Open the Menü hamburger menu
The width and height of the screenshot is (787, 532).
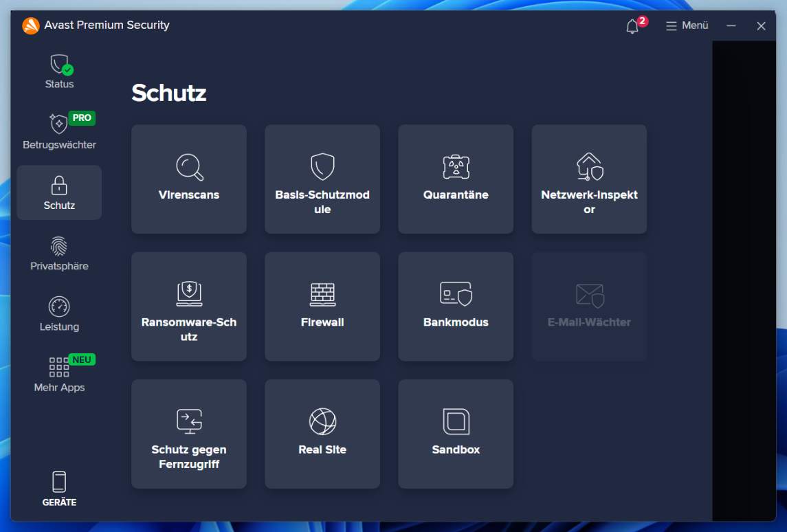(687, 25)
